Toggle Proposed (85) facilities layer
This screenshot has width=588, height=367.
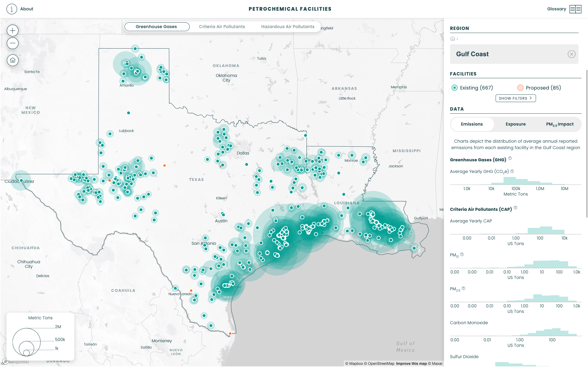(520, 88)
